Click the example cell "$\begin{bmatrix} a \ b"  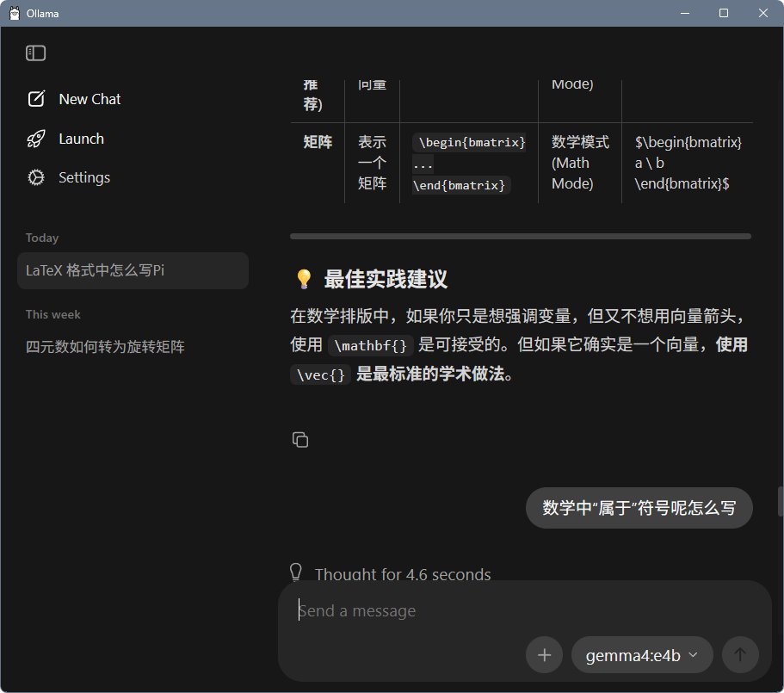click(x=688, y=163)
